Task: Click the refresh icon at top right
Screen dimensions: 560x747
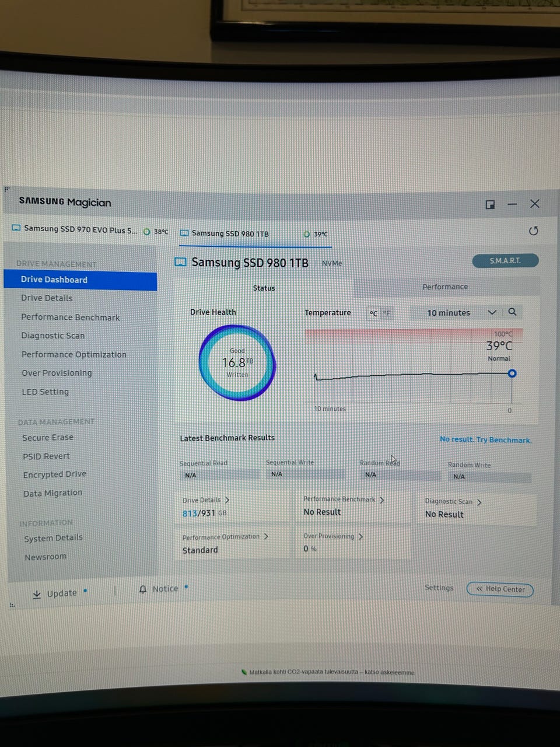Action: pos(533,231)
